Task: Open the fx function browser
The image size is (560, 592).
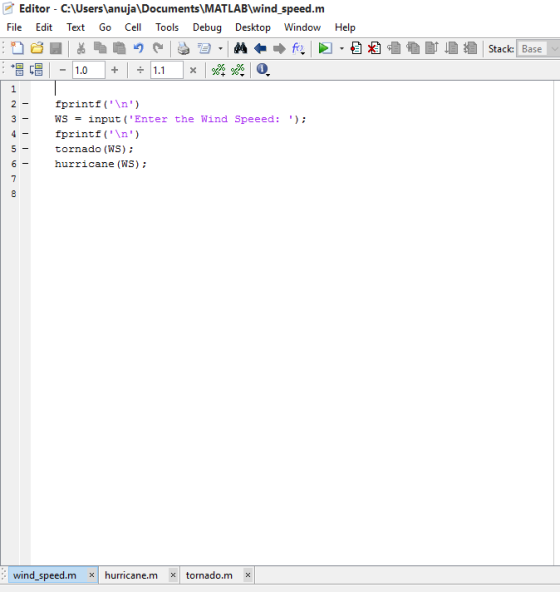Action: (x=298, y=49)
